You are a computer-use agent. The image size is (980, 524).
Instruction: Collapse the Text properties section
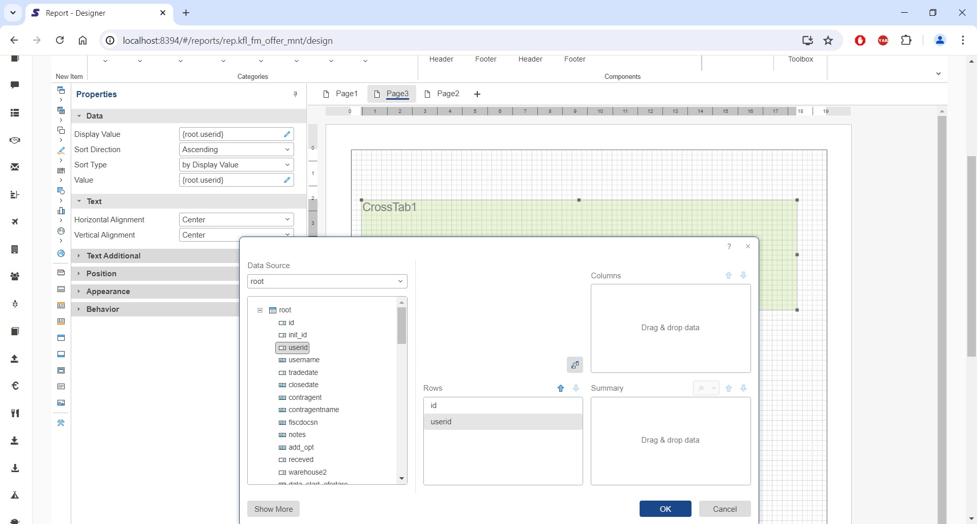79,201
